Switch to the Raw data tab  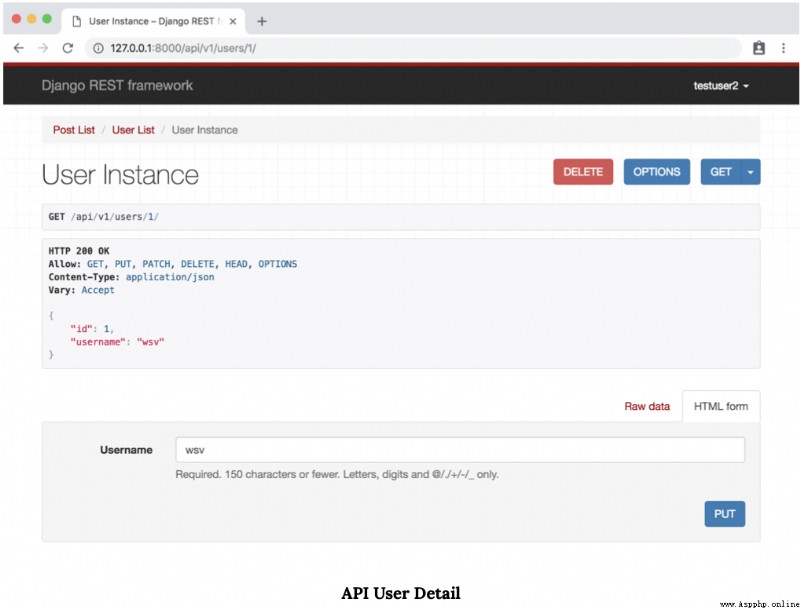coord(647,407)
